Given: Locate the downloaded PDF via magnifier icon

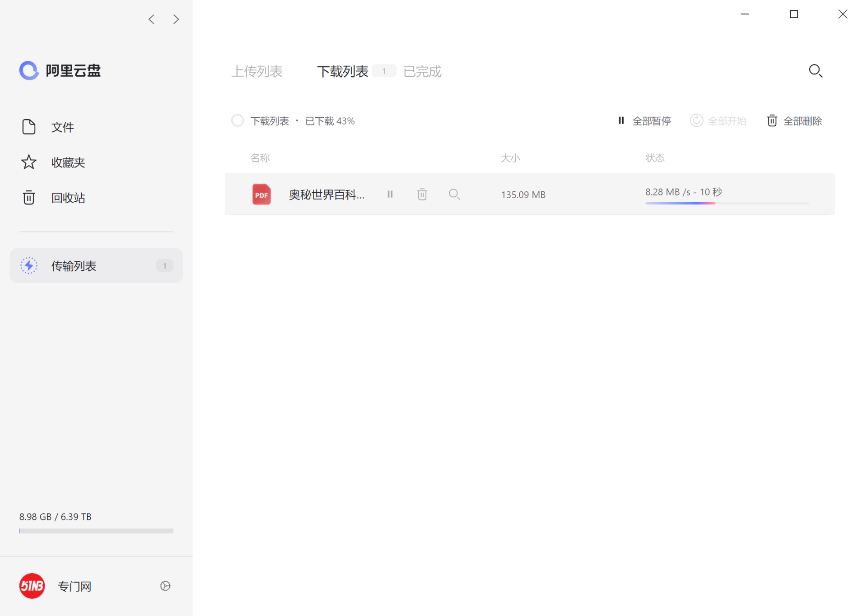Looking at the screenshot, I should click(x=454, y=195).
